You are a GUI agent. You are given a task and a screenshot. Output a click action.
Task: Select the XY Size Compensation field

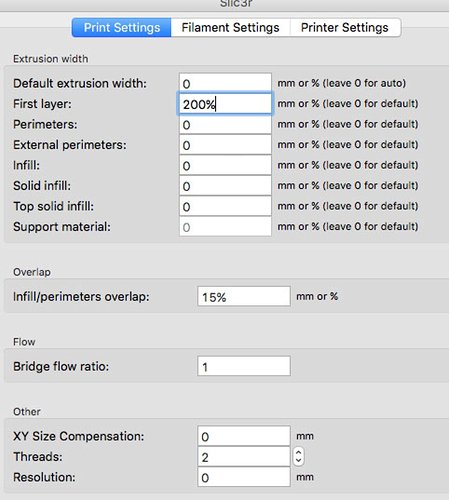pyautogui.click(x=244, y=436)
